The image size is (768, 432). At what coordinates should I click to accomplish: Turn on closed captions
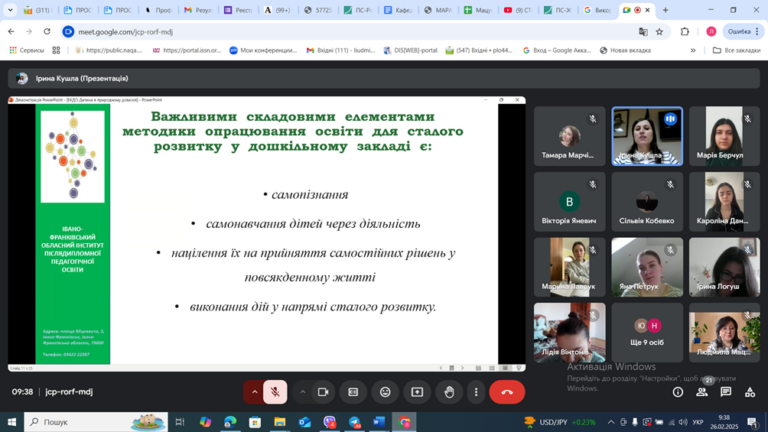[x=353, y=392]
